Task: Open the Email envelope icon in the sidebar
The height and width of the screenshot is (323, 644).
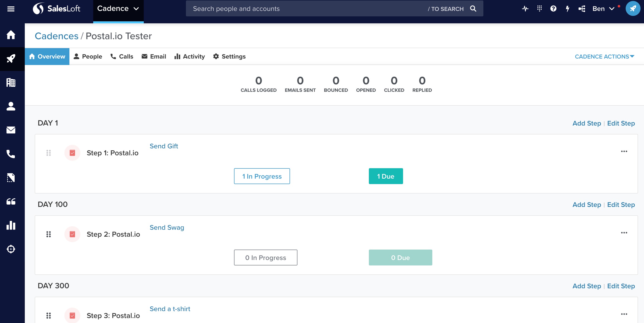Action: point(11,130)
